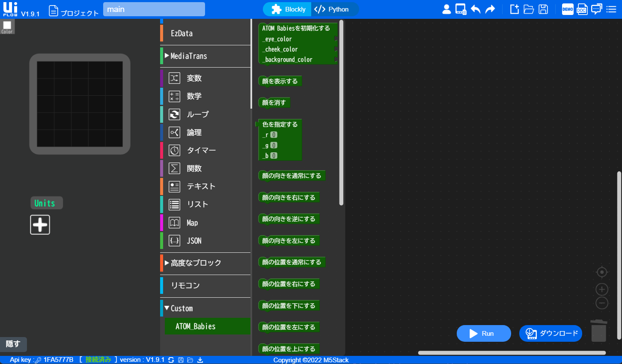Save project with the floppy disk icon

point(543,9)
